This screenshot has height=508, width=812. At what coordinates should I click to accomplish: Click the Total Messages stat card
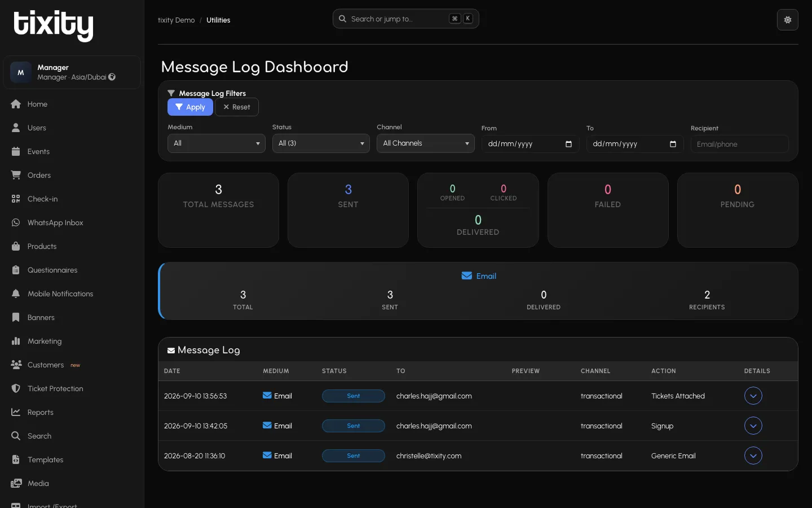click(x=219, y=210)
